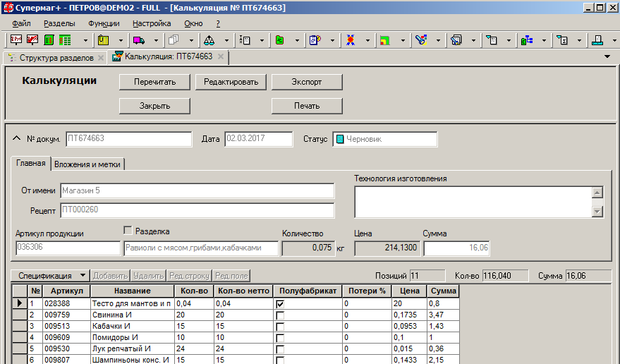The height and width of the screenshot is (364, 620).
Task: Open the Разделы menu
Action: point(59,23)
